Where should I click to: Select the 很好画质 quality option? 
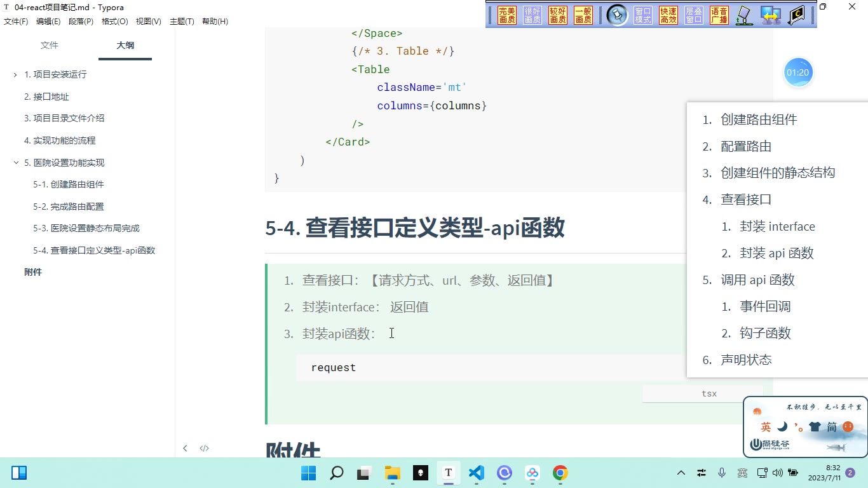coord(532,15)
